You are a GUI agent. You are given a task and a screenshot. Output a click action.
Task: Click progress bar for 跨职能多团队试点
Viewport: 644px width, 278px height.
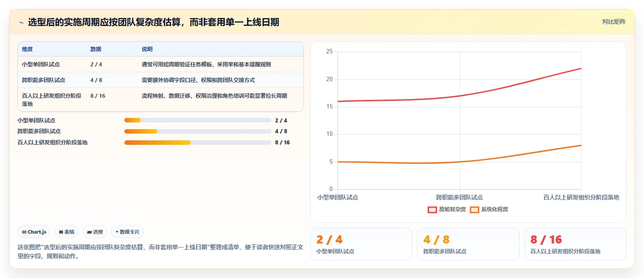pos(198,131)
